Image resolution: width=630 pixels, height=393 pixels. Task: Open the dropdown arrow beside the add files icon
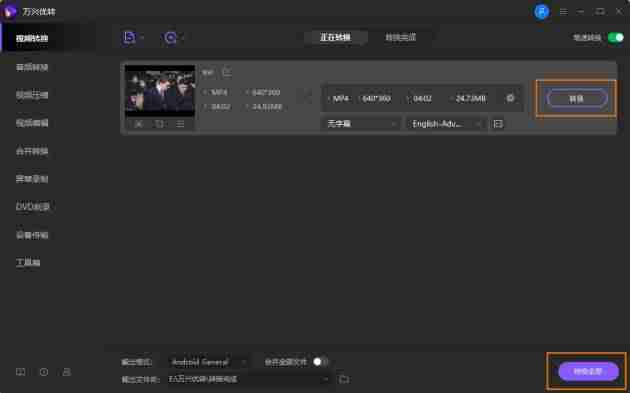point(142,37)
